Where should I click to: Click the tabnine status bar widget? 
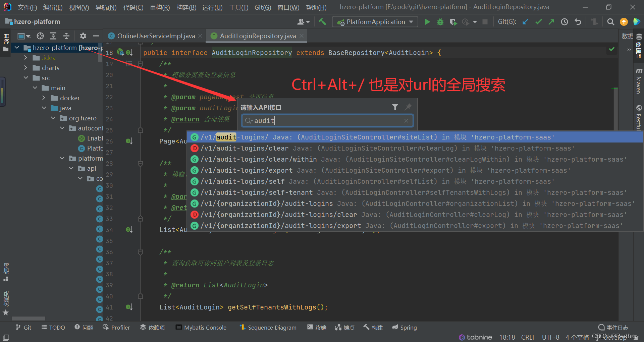[x=475, y=337]
